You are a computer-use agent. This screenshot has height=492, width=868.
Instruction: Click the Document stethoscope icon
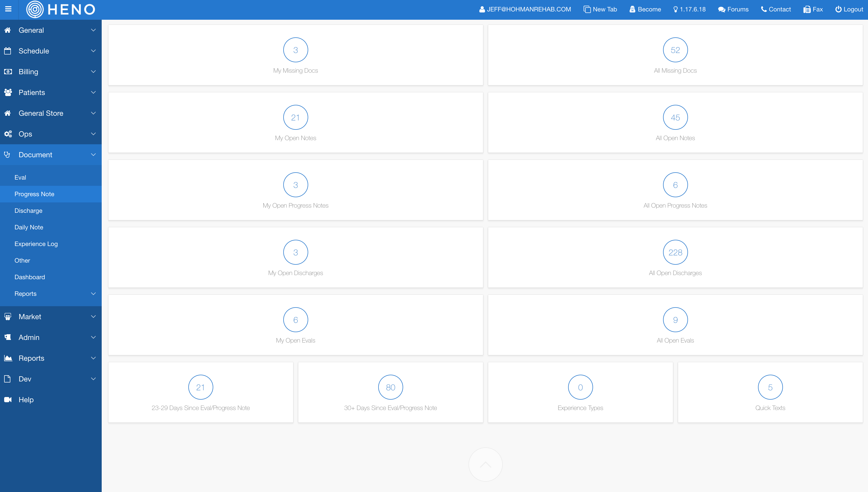pyautogui.click(x=7, y=155)
